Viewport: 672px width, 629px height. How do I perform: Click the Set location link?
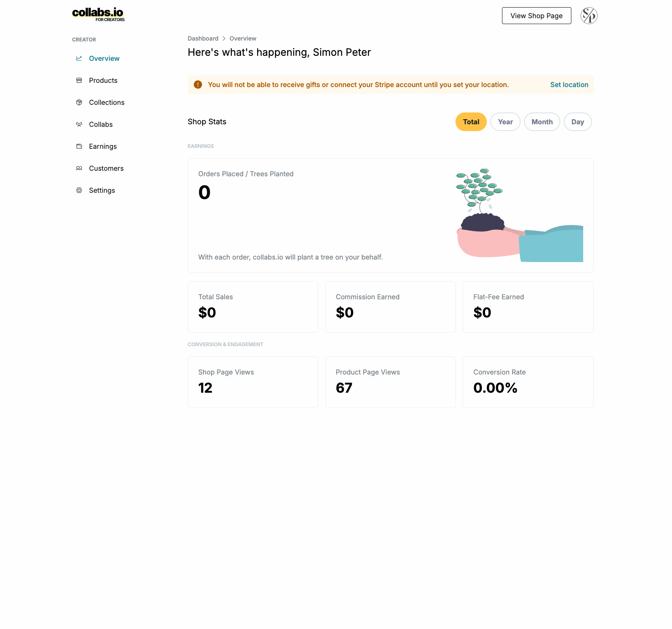click(x=569, y=85)
